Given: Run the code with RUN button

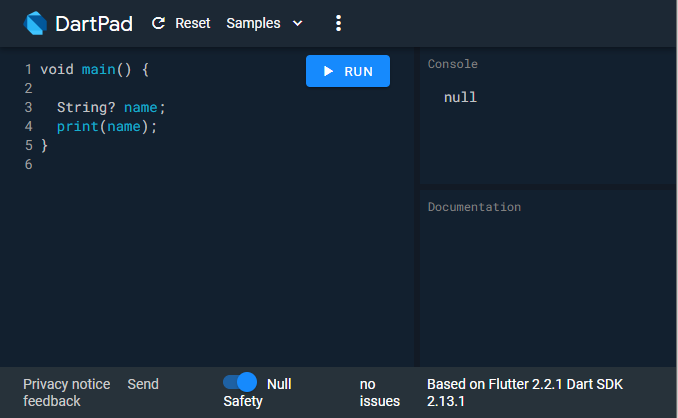Looking at the screenshot, I should [x=348, y=71].
